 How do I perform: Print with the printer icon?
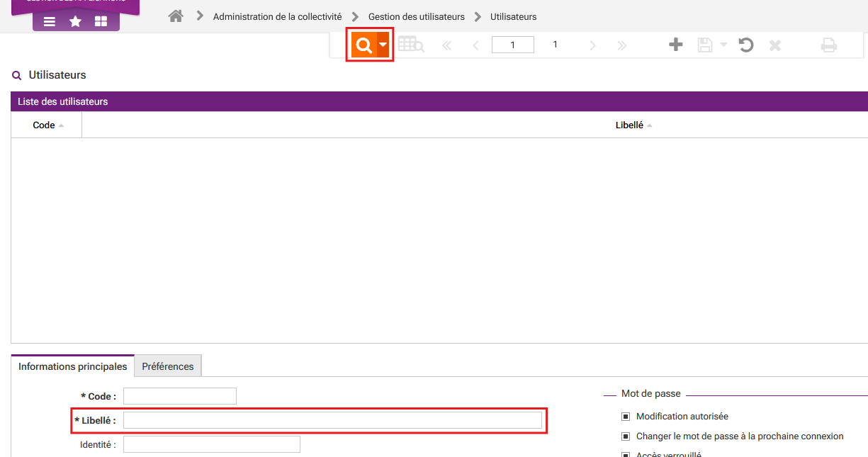pyautogui.click(x=829, y=45)
